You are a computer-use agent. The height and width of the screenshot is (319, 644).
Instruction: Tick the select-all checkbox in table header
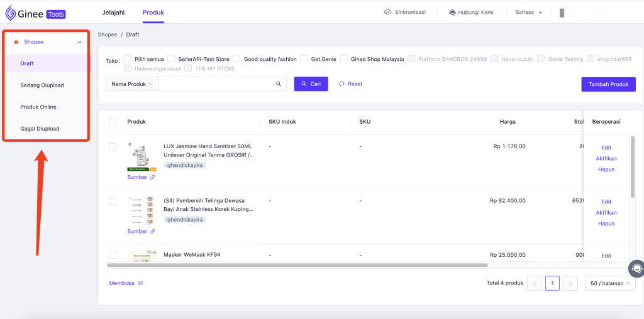[x=113, y=122]
